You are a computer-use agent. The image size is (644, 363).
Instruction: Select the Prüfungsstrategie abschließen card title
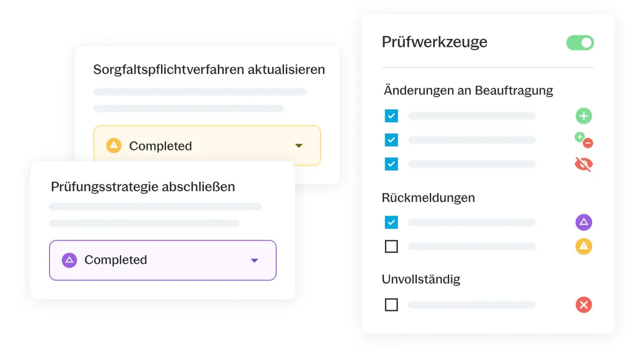pos(143,187)
